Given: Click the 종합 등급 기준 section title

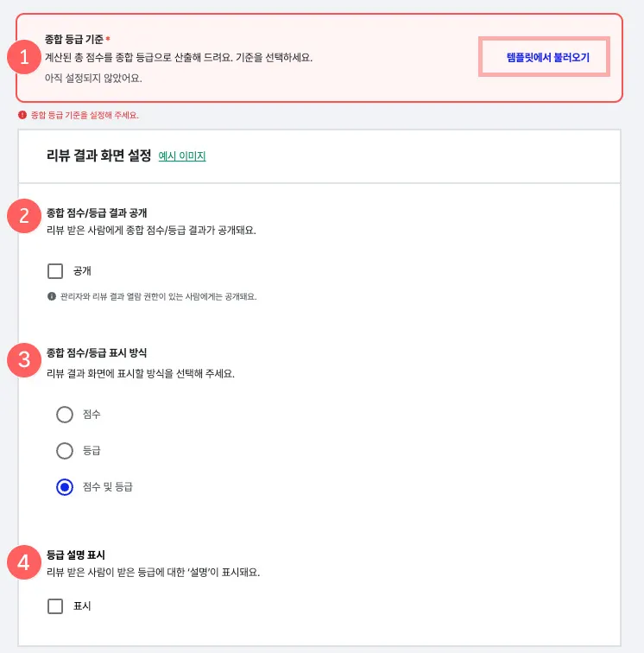Looking at the screenshot, I should [74, 39].
